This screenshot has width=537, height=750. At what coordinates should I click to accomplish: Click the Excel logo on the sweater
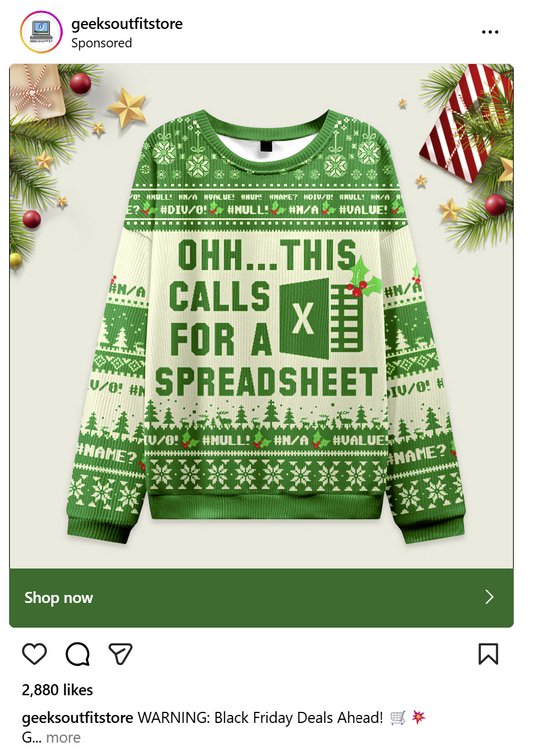click(321, 319)
